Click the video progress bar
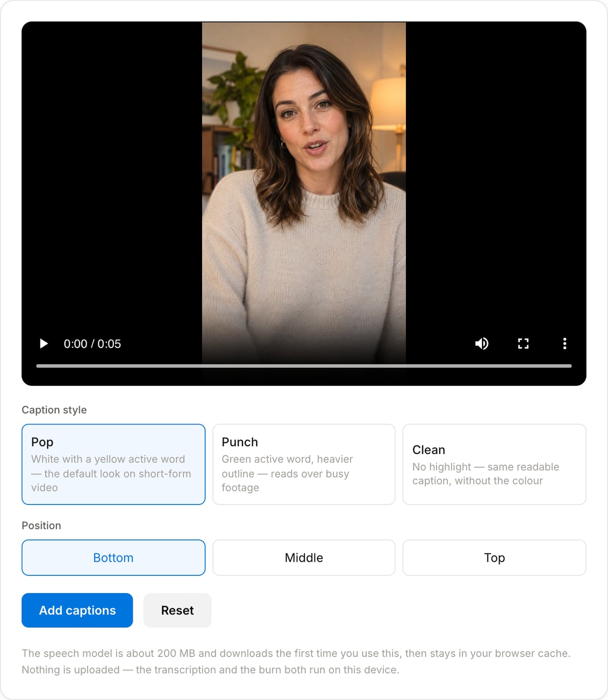Screen dimensions: 608x700 pyautogui.click(x=304, y=366)
